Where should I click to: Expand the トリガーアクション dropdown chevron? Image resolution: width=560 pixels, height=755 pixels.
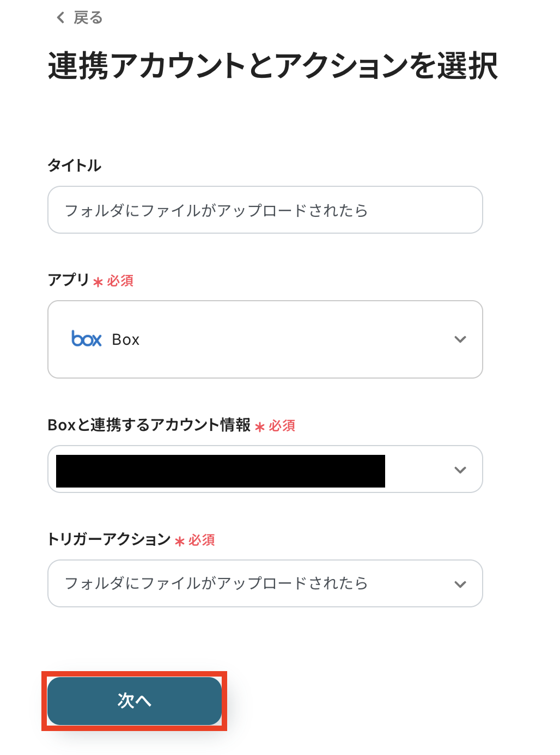pyautogui.click(x=460, y=584)
